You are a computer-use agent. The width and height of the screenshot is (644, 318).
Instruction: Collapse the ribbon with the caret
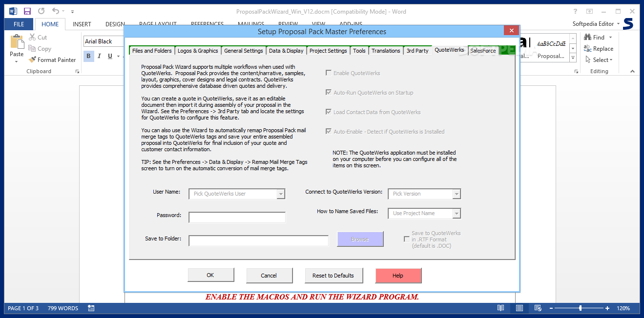pyautogui.click(x=633, y=72)
